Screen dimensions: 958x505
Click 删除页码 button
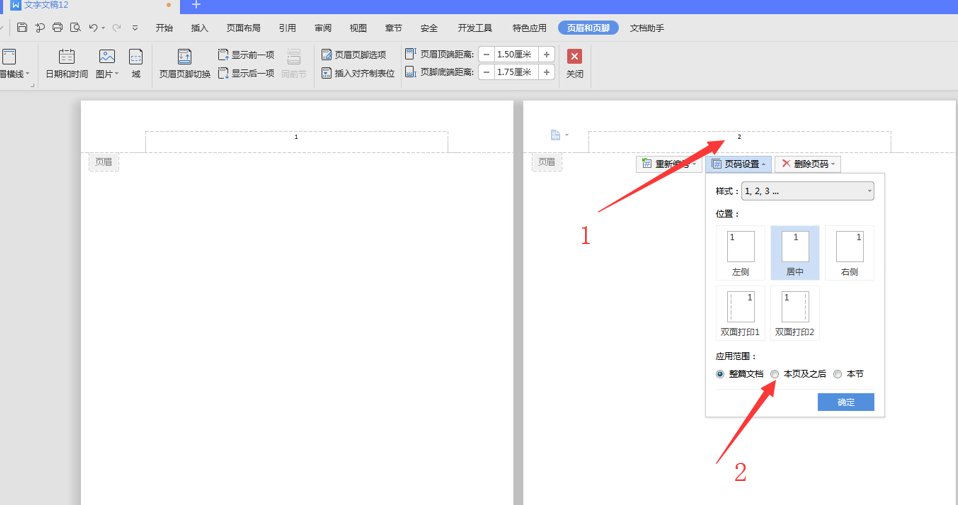(x=807, y=164)
